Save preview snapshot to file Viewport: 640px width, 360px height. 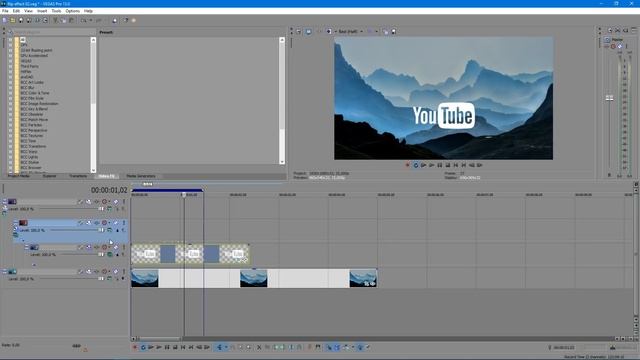393,31
